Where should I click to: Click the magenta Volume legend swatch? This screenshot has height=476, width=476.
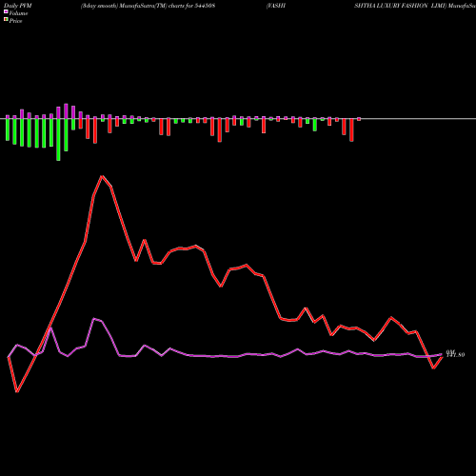coord(6,11)
